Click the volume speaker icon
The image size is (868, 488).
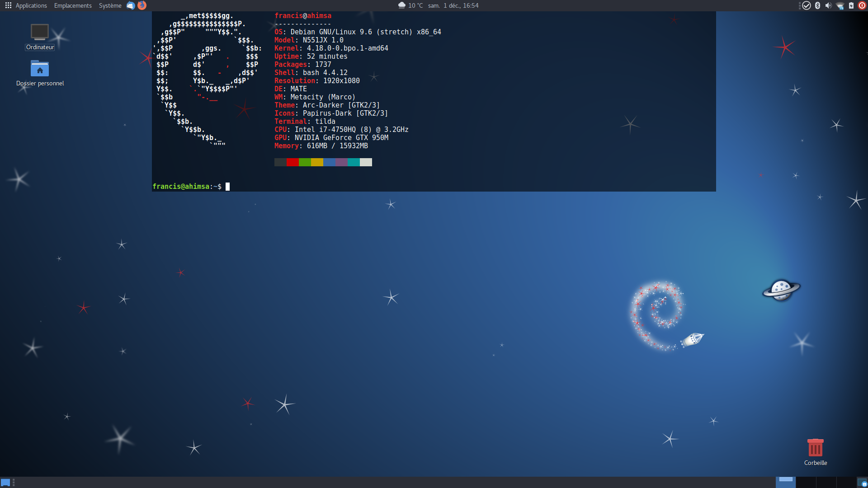(828, 5)
